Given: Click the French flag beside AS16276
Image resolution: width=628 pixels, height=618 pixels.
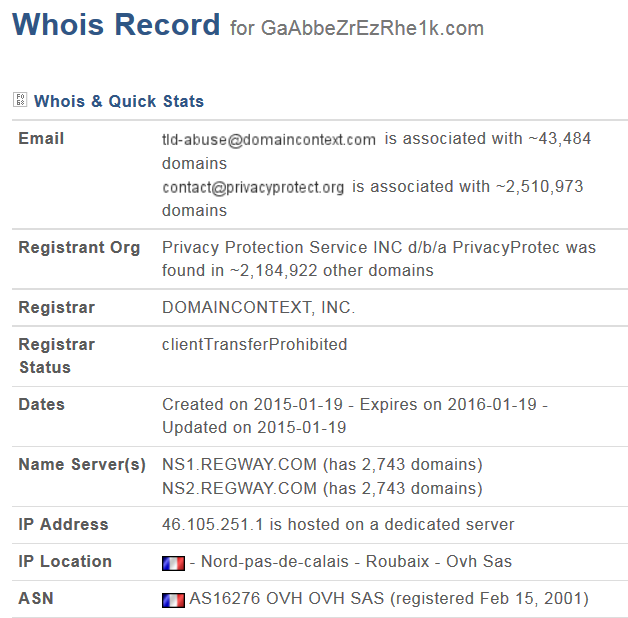Looking at the screenshot, I should click(x=173, y=600).
